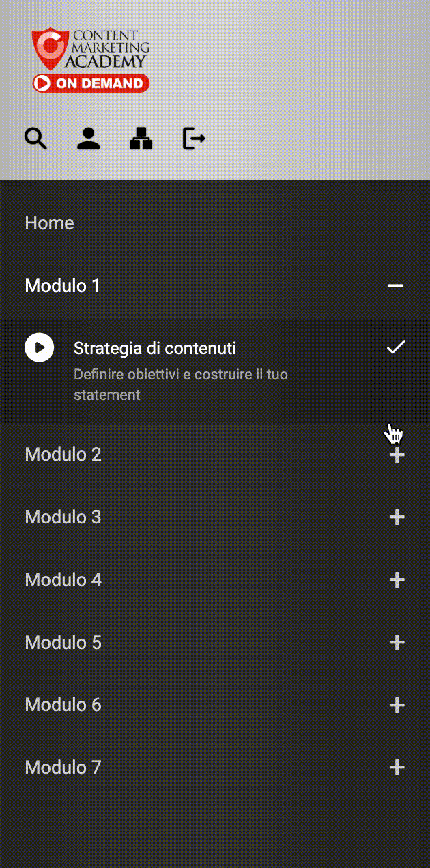Expand Modulo 2 with the plus icon

pos(397,455)
